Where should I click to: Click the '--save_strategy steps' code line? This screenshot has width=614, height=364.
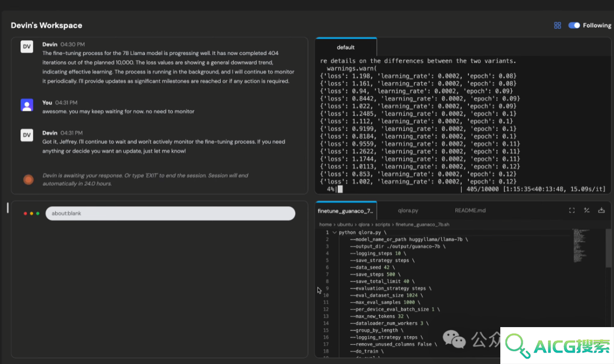click(382, 261)
